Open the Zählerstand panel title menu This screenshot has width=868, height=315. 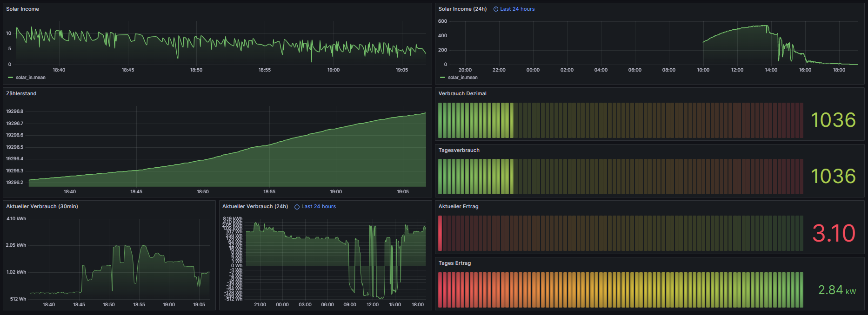(x=21, y=94)
